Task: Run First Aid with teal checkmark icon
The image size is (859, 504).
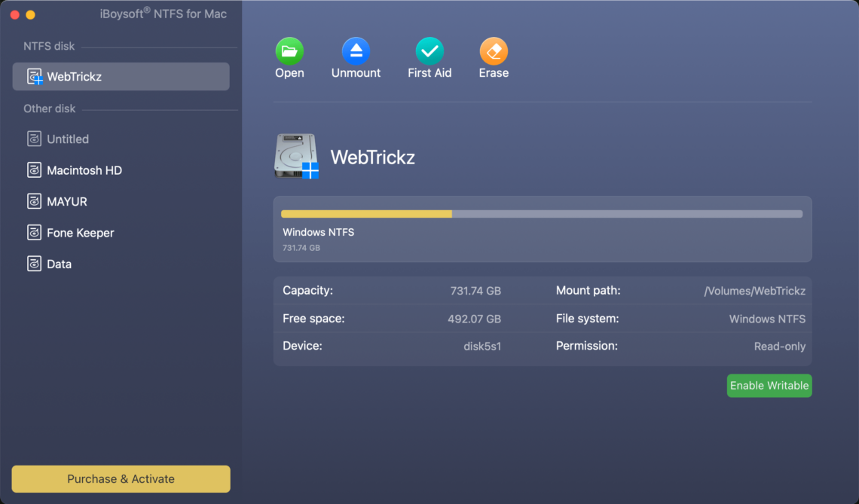Action: coord(429,51)
